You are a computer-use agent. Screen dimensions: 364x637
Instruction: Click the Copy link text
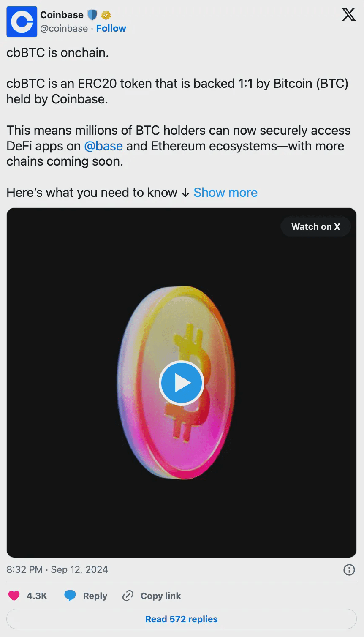pos(160,596)
